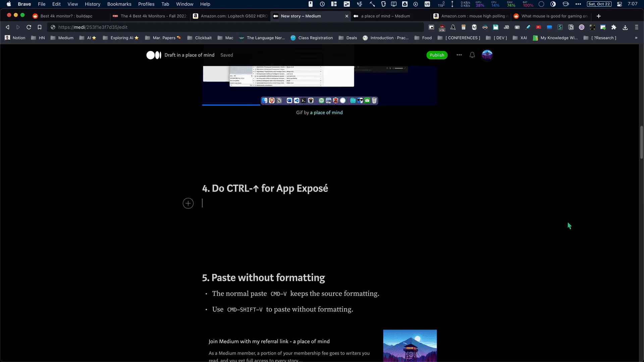The image size is (644, 362).
Task: Select the Medium draft title field
Action: tap(189, 55)
